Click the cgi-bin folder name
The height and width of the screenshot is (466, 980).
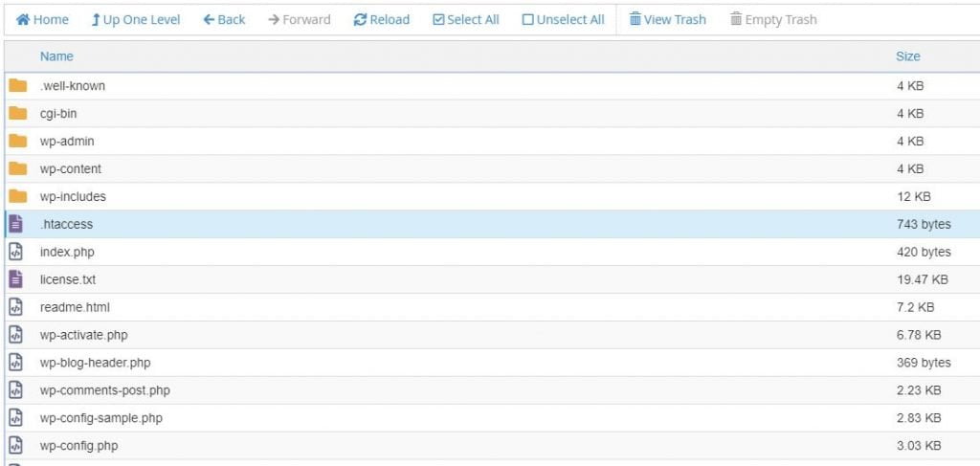tap(58, 114)
